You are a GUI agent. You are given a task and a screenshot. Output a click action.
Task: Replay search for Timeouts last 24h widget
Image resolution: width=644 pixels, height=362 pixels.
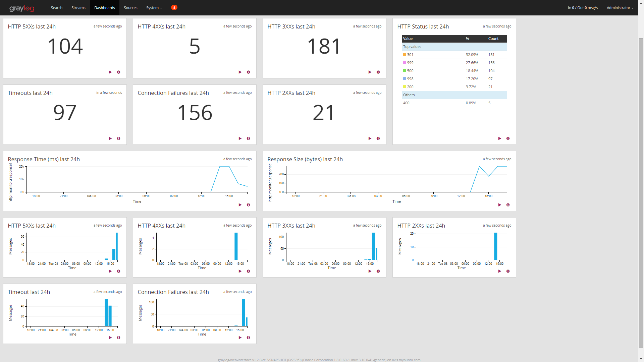[x=110, y=138]
